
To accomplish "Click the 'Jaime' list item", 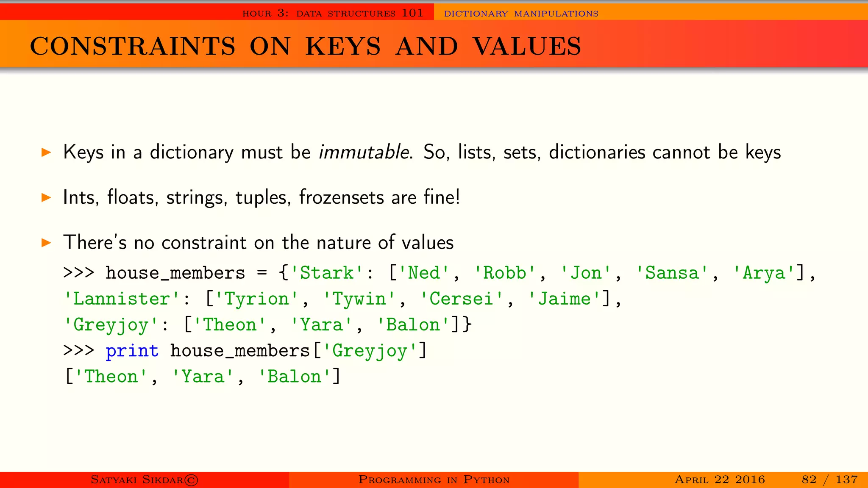I will point(564,299).
